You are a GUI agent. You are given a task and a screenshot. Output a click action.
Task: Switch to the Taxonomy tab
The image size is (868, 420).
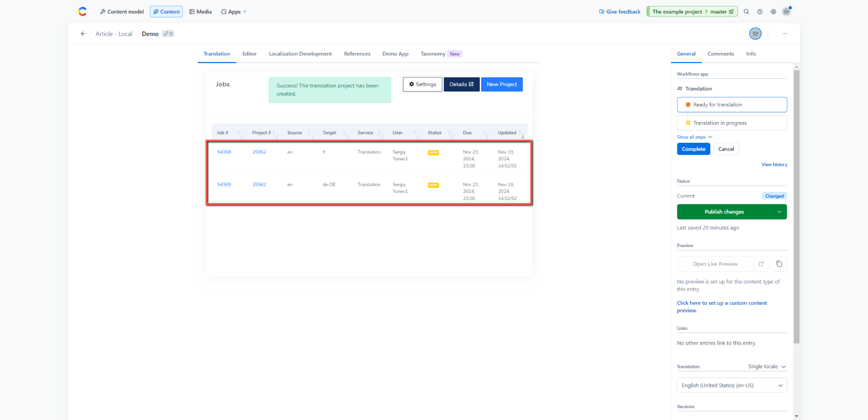(x=441, y=54)
